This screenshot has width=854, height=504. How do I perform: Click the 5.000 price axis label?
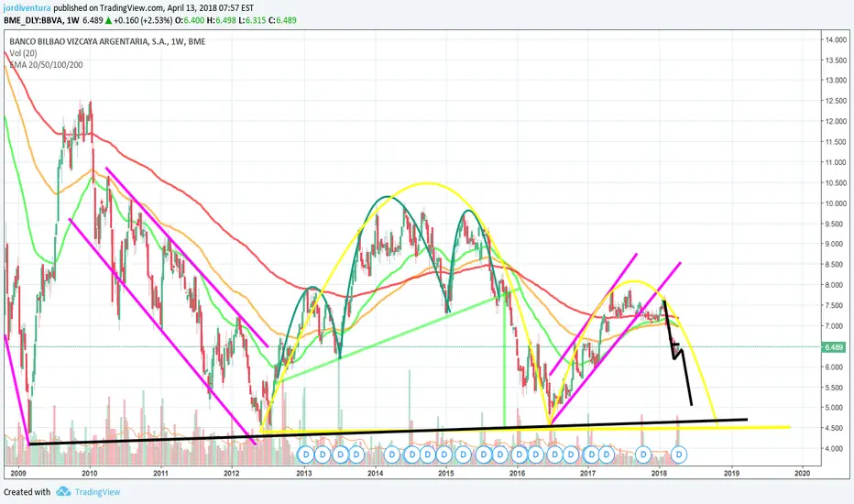[x=836, y=408]
